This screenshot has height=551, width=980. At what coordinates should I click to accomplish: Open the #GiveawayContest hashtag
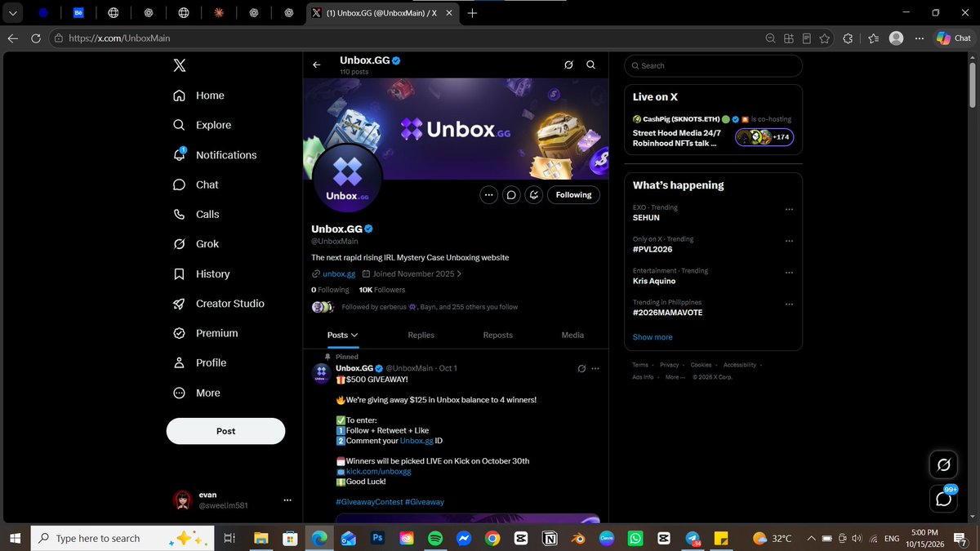(368, 502)
